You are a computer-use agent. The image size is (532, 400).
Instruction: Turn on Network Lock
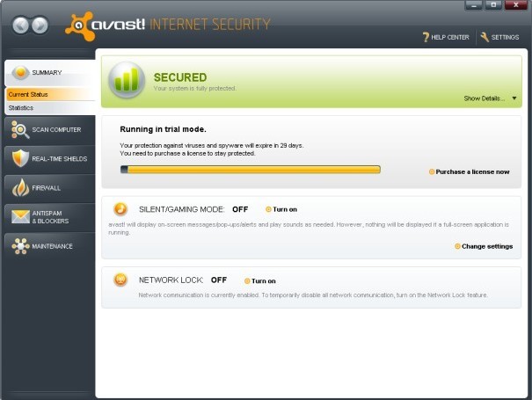coord(263,281)
